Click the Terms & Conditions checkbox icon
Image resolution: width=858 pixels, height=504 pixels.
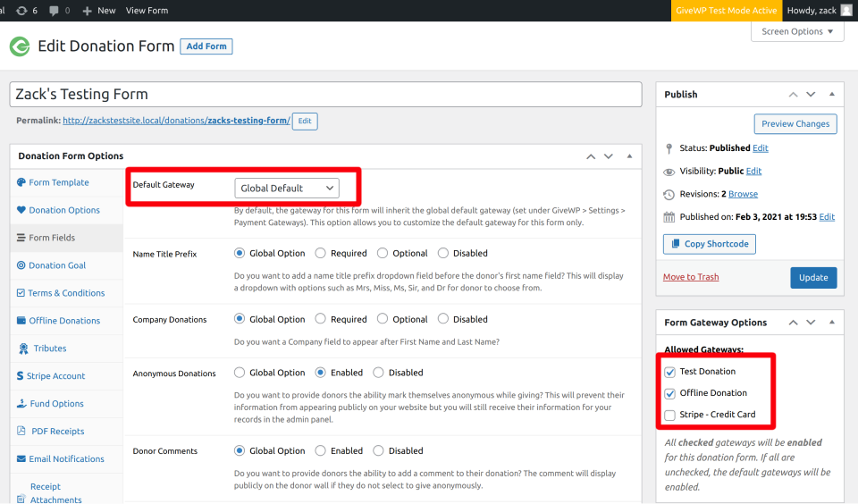(x=21, y=293)
